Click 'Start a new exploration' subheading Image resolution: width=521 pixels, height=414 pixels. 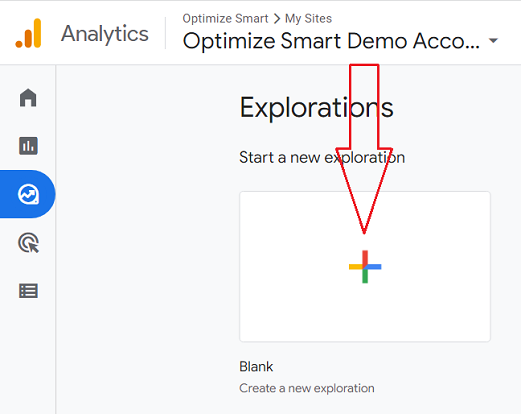[322, 157]
